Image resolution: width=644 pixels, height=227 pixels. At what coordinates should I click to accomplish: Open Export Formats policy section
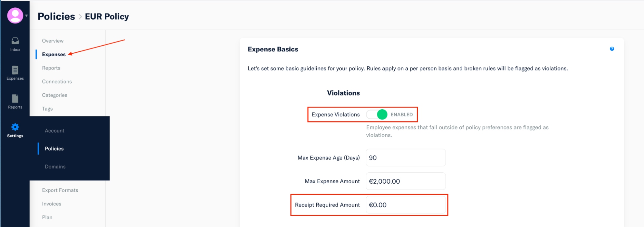click(60, 190)
